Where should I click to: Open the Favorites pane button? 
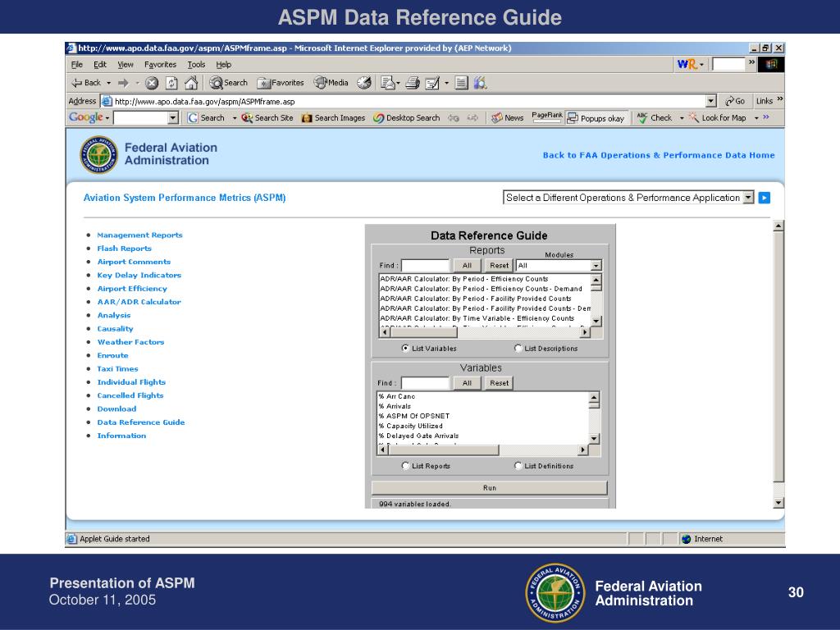[281, 83]
